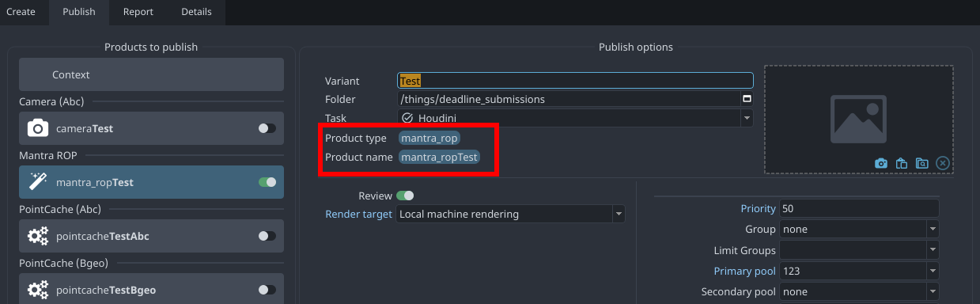Click the Variant input field
980x304 pixels.
click(575, 81)
